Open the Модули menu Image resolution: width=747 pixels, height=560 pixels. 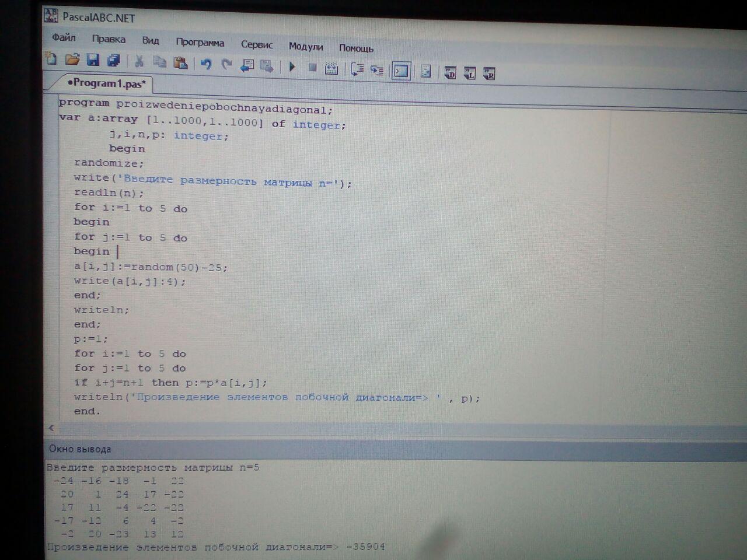coord(306,47)
